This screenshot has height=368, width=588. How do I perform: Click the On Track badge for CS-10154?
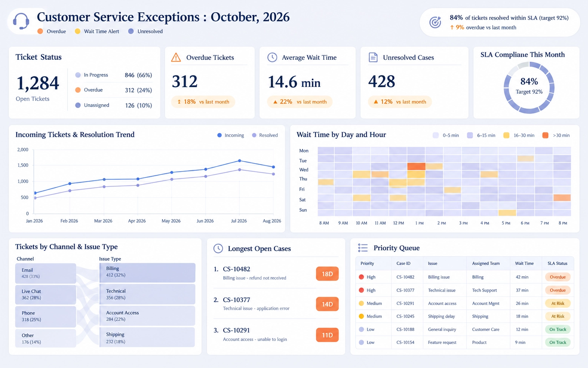[558, 342]
